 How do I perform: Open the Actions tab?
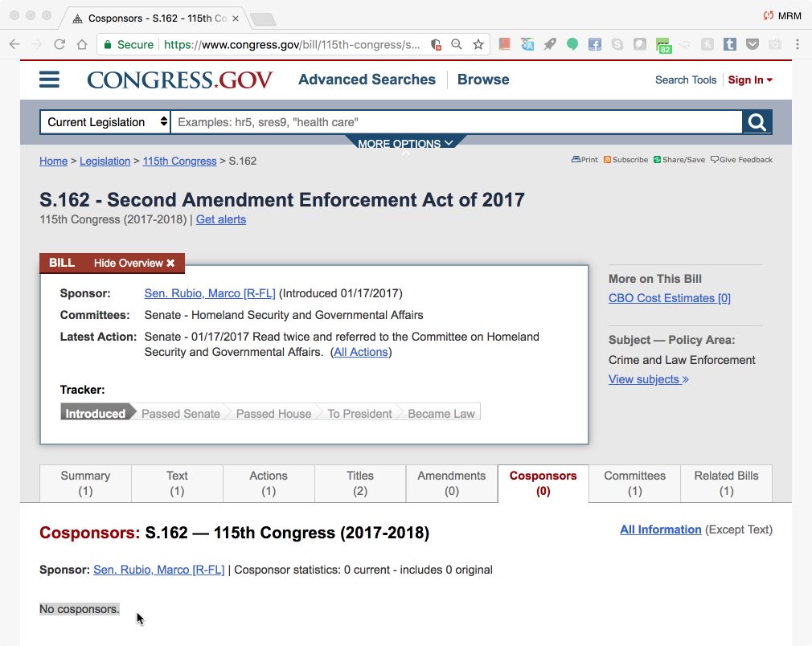click(x=269, y=484)
